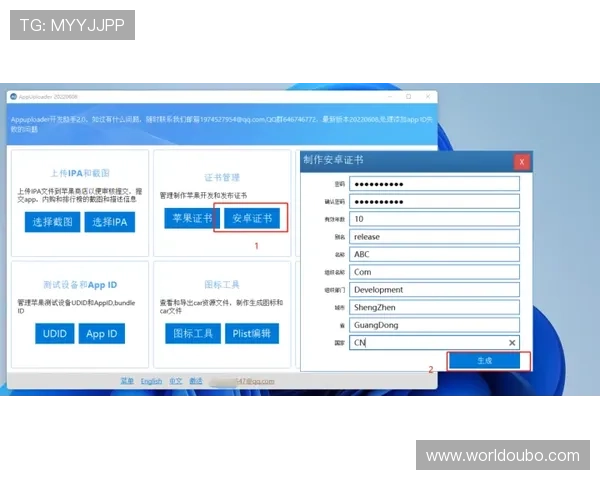Click the 菜单 link at the bottom
Screen dimensions: 600x480
click(127, 381)
